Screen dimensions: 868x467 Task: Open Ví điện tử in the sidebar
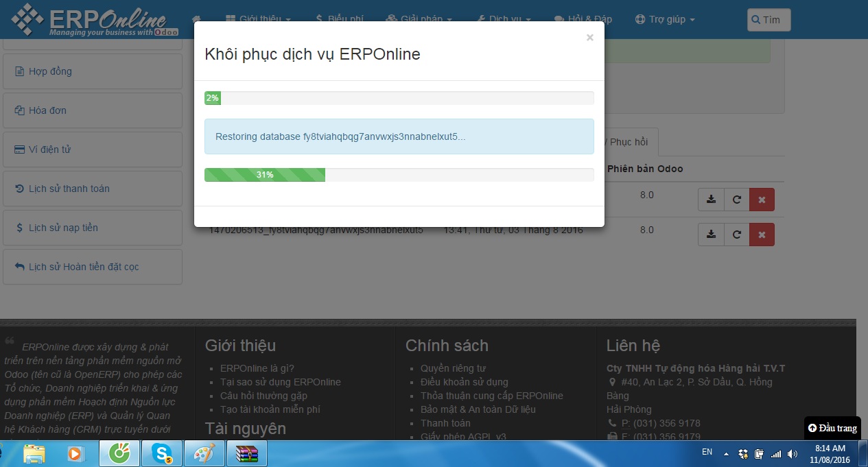click(93, 149)
